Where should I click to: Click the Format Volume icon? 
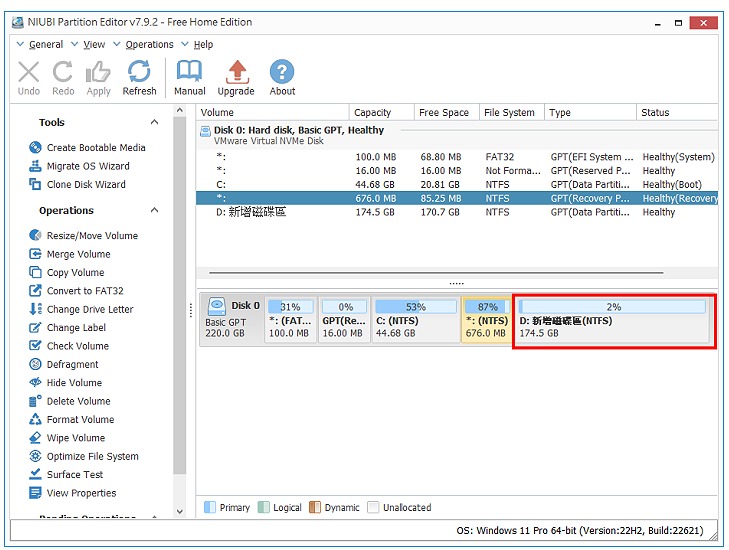click(x=35, y=419)
